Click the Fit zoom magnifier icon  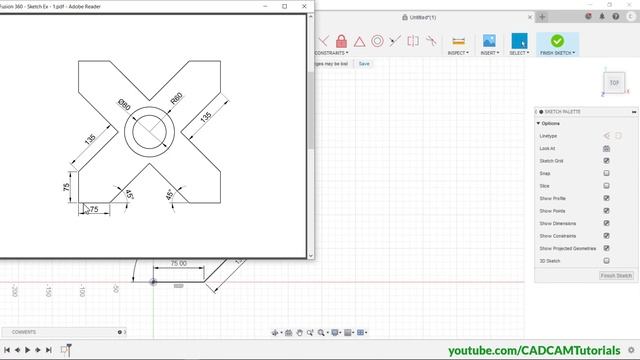(x=321, y=333)
